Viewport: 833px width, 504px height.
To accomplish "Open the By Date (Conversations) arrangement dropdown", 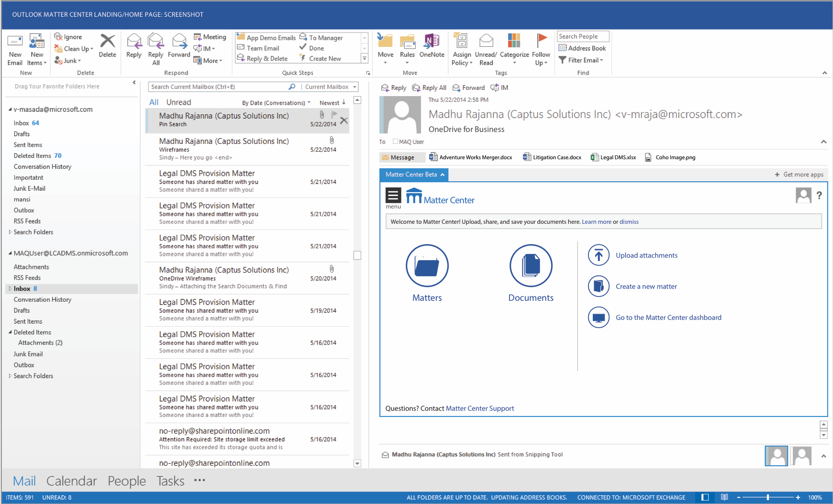I will (276, 103).
